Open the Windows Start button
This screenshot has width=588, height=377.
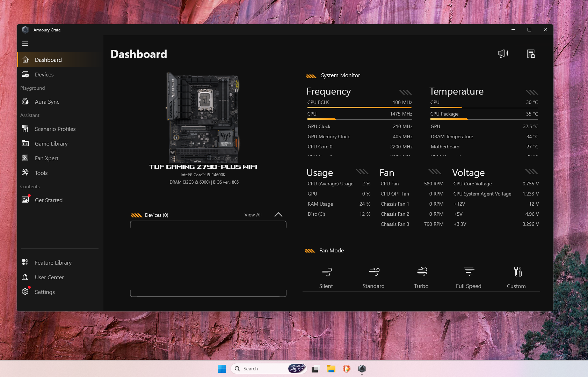(x=222, y=369)
